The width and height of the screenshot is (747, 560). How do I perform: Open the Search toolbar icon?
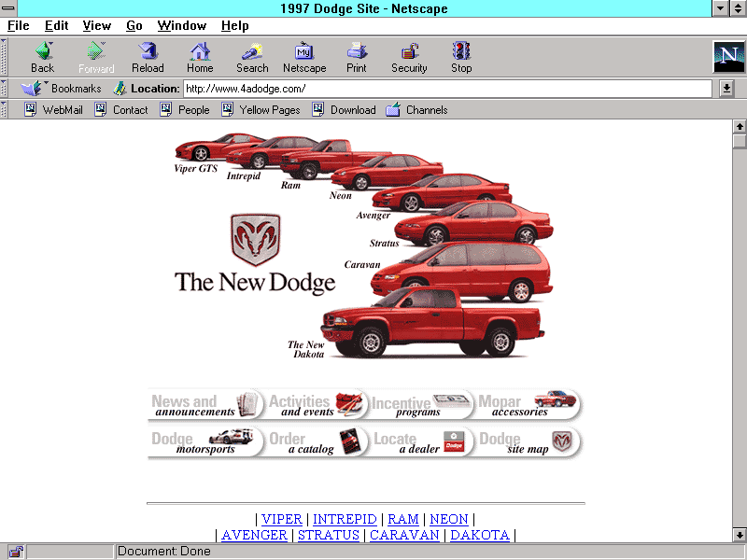click(x=252, y=57)
